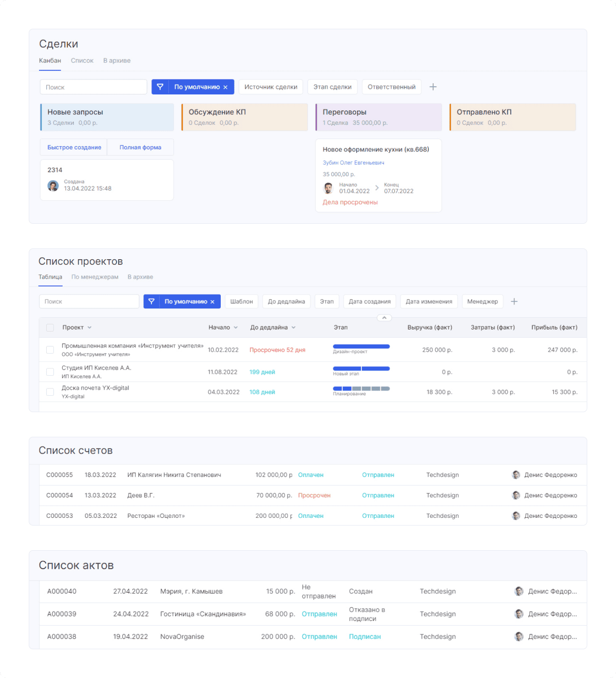Screen dimensions: 616x678
Task: Remove the По умолчанию filter in Сделки
Action: pos(225,87)
